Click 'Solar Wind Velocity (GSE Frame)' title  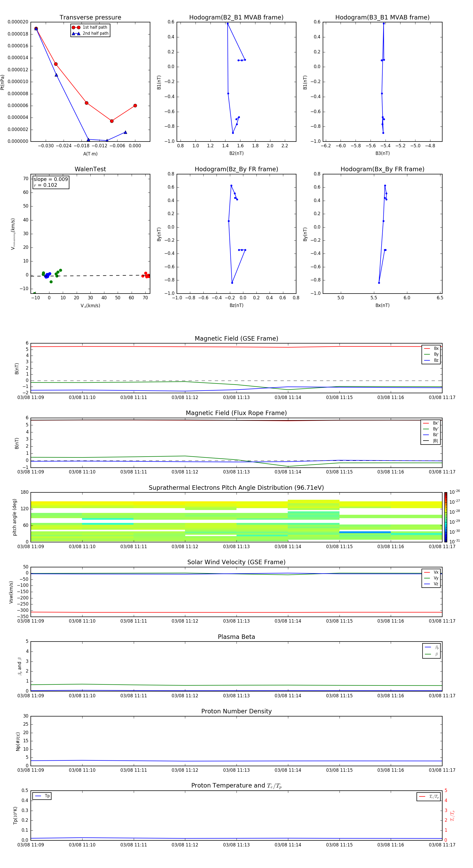pyautogui.click(x=236, y=562)
